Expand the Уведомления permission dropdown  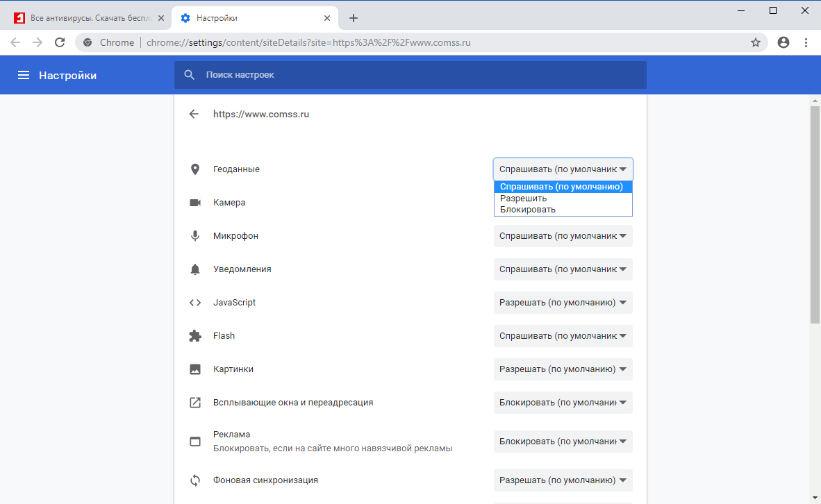point(563,269)
